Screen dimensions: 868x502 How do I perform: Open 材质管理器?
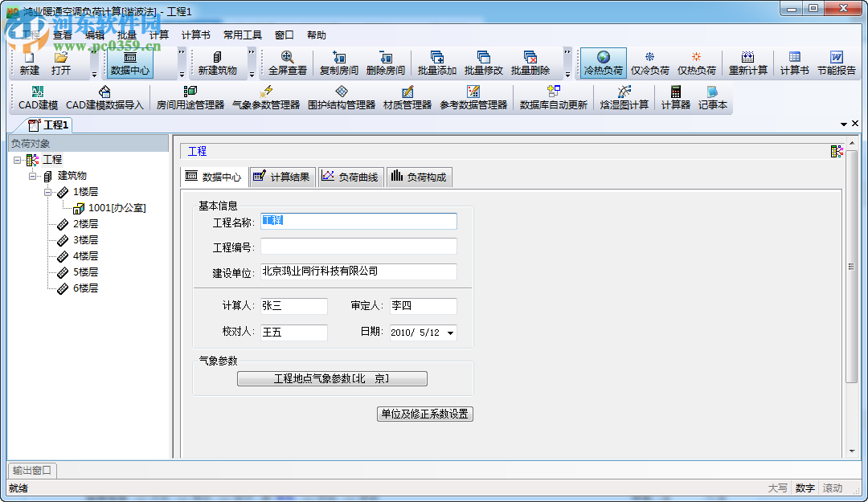pos(407,98)
